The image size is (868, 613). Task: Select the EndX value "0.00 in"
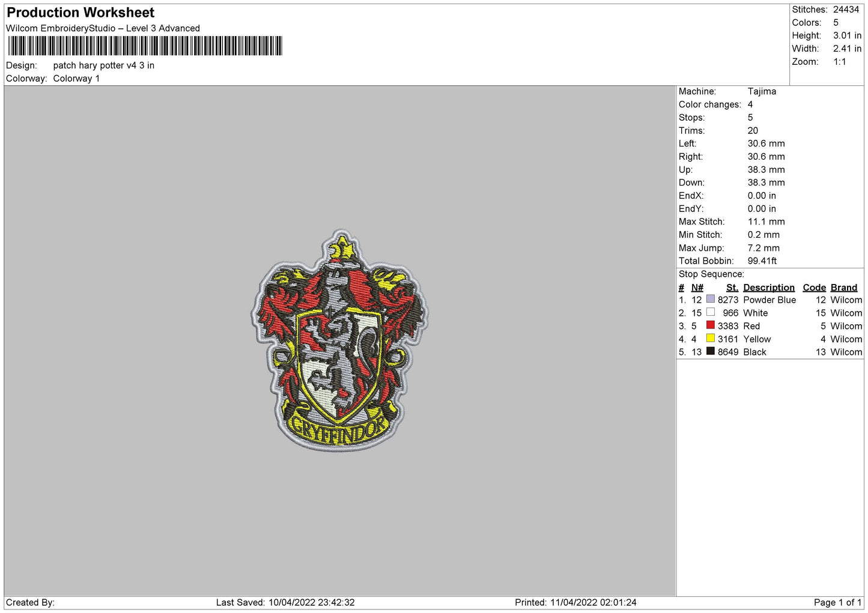(762, 196)
